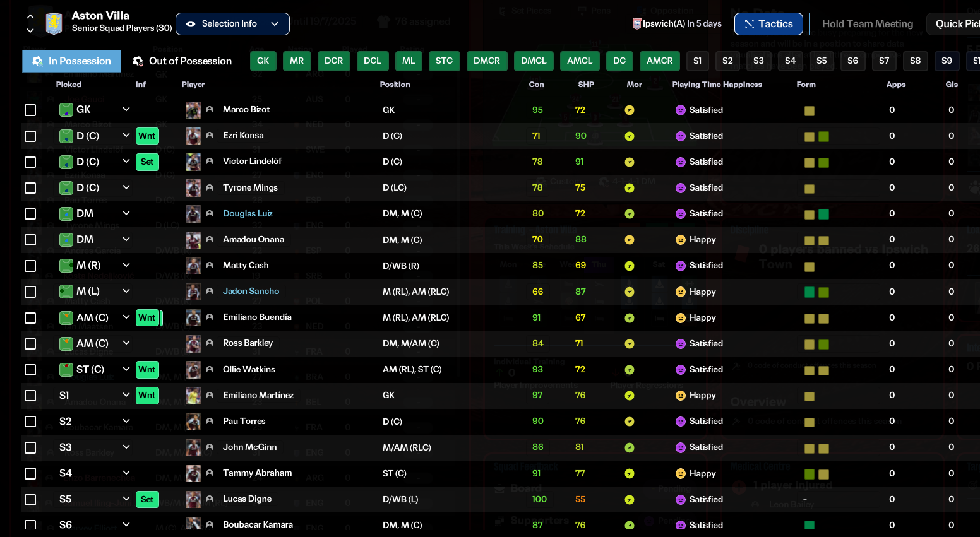Click the Wnt badge for Emiliano Martínez

coord(147,395)
